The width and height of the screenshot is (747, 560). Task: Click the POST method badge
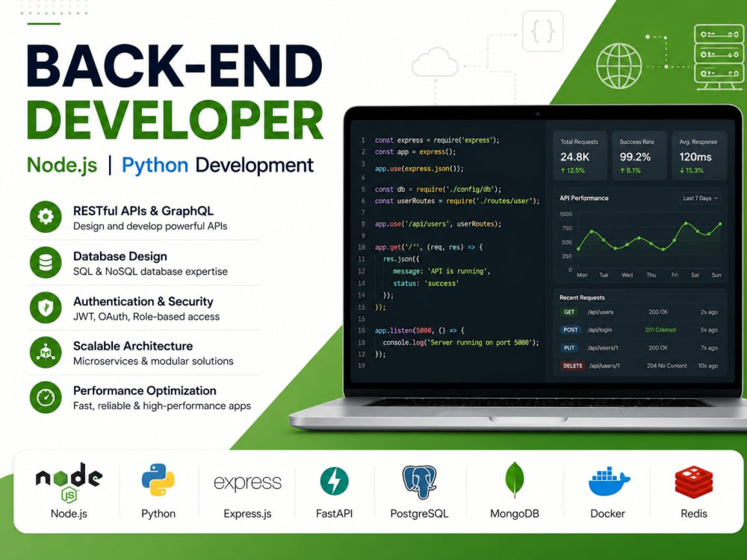(570, 330)
